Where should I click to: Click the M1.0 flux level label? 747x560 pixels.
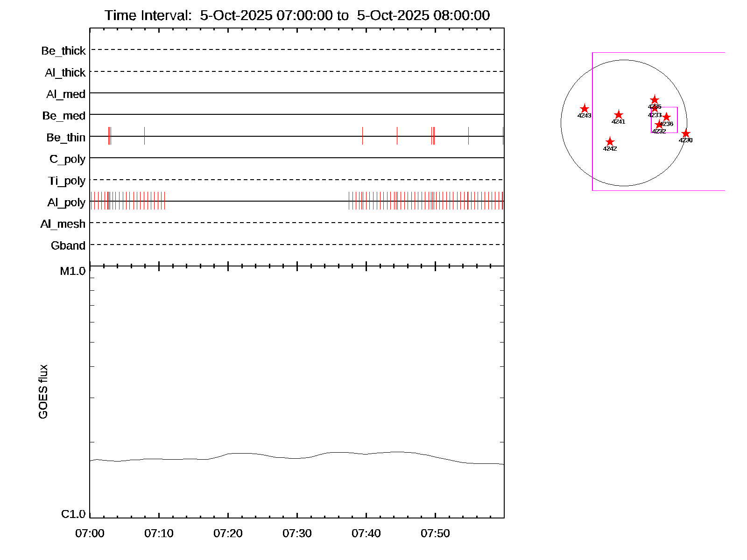click(x=73, y=271)
